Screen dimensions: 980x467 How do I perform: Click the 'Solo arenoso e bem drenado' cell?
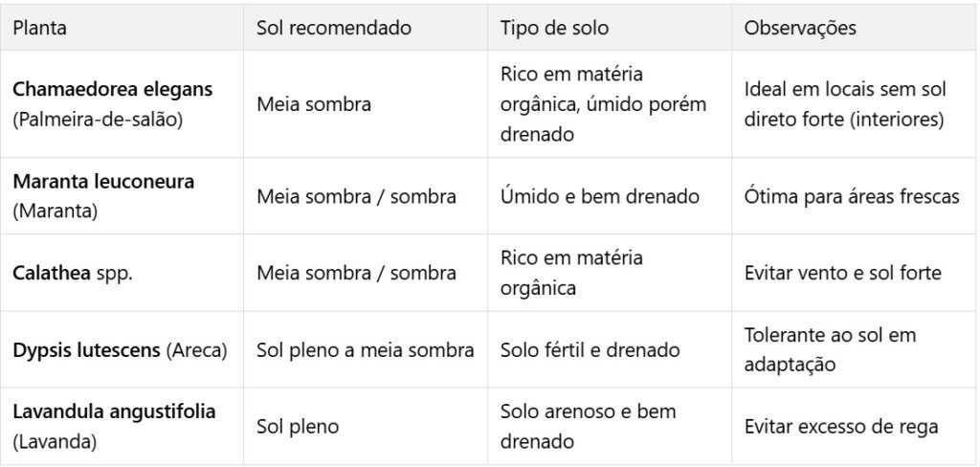click(588, 426)
